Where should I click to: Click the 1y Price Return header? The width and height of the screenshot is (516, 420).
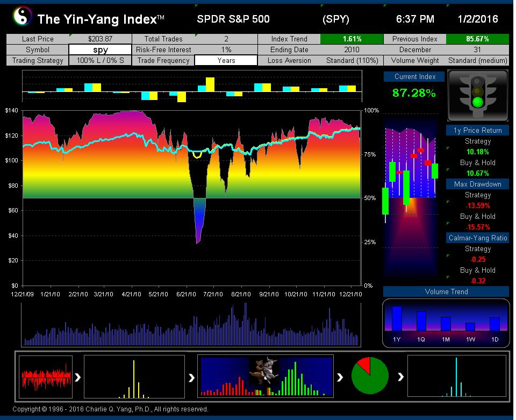(x=477, y=130)
